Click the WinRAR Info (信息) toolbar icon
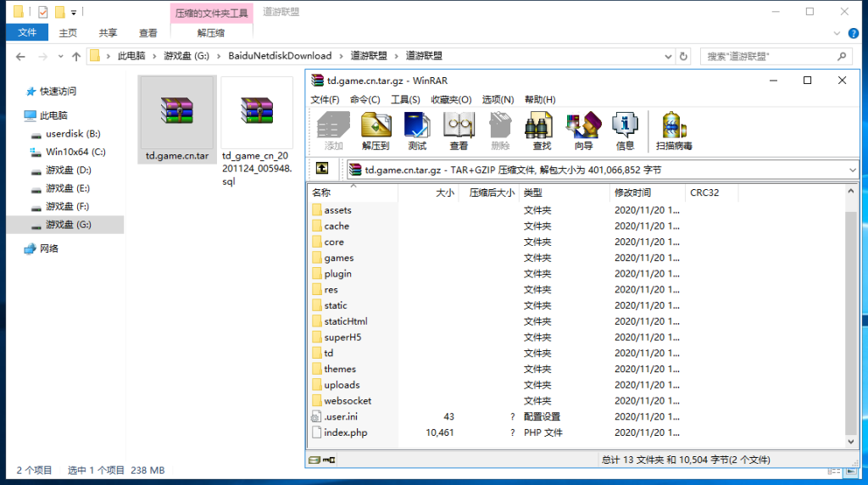 pyautogui.click(x=625, y=131)
